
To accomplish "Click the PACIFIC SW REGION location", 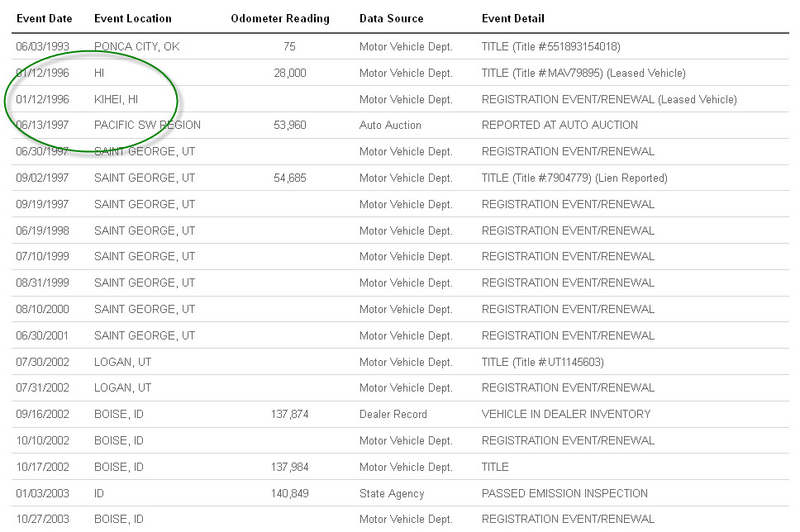I will coord(147,126).
